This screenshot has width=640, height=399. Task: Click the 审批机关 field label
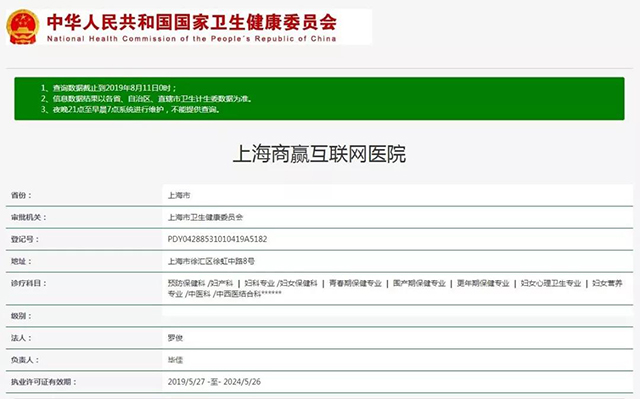click(29, 217)
